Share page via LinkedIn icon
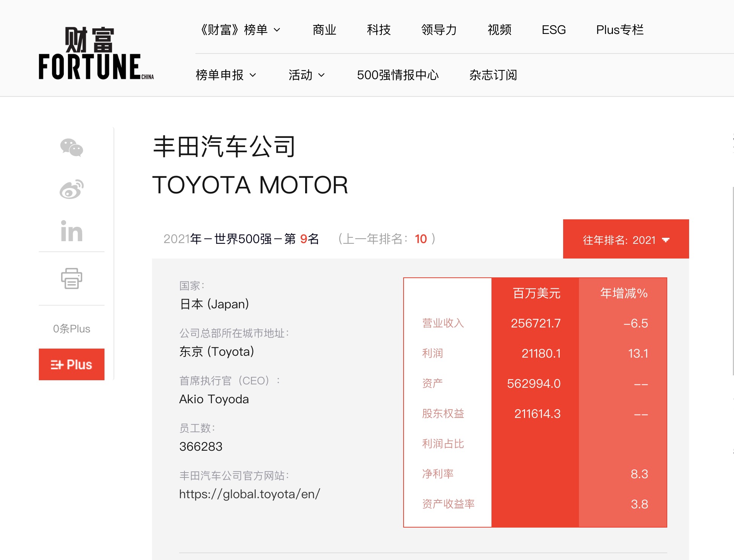 click(x=71, y=231)
